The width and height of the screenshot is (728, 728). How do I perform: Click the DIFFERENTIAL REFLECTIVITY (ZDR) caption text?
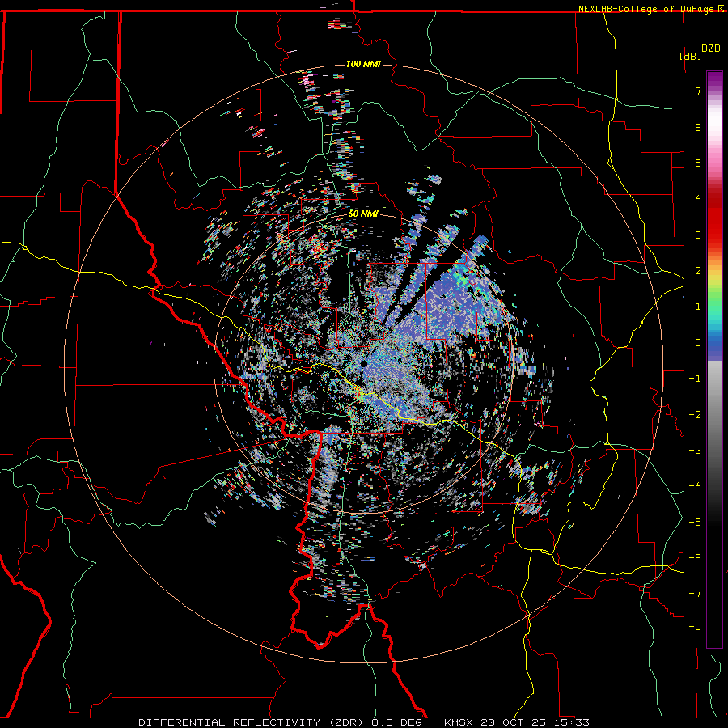click(252, 722)
